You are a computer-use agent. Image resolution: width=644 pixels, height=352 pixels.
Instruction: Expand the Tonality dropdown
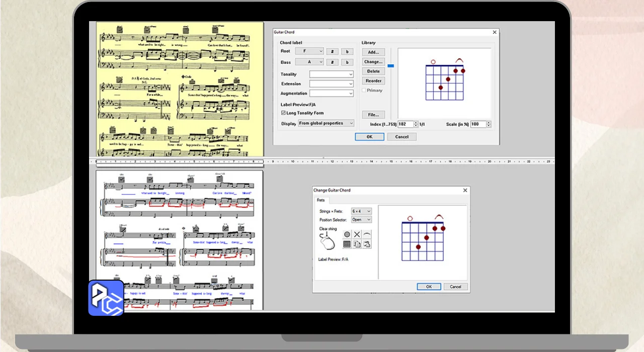332,74
